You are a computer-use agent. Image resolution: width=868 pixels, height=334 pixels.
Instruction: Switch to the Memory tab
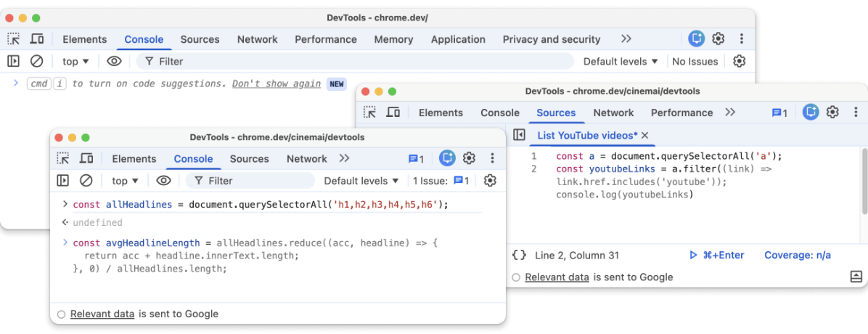coord(393,39)
